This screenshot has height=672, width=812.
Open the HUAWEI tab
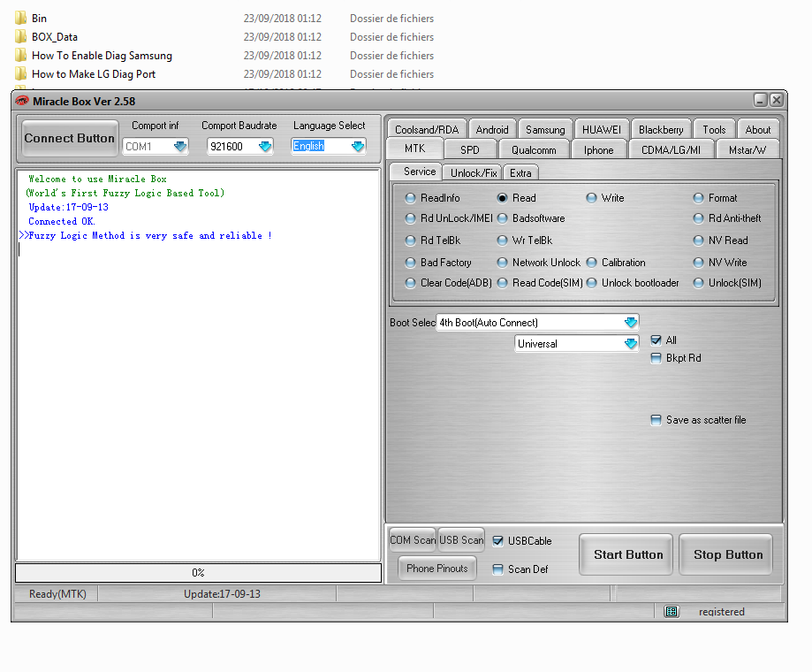[601, 129]
